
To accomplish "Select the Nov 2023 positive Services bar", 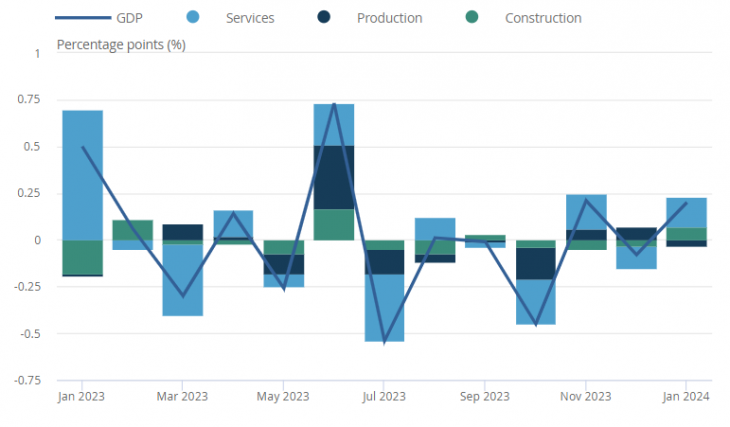I will click(586, 212).
